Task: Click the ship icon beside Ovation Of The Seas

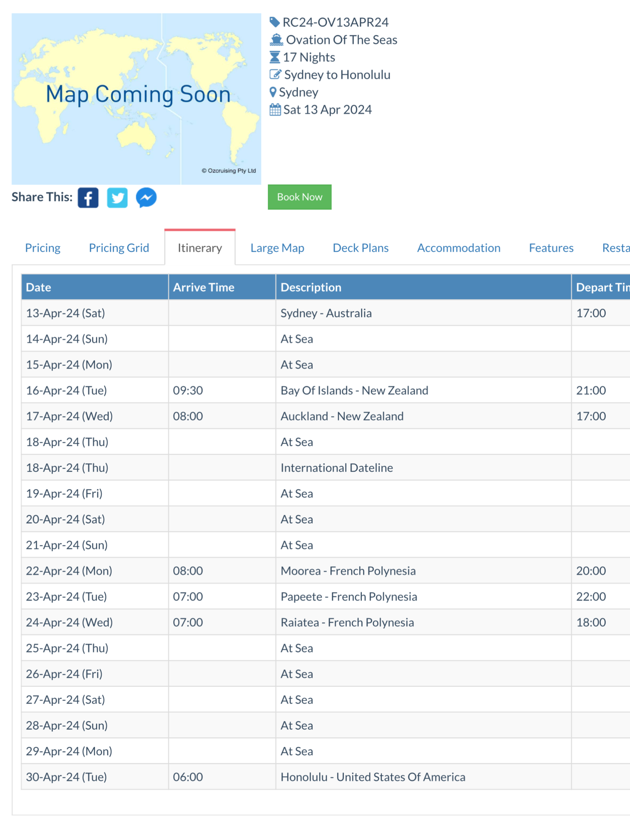Action: pyautogui.click(x=276, y=40)
